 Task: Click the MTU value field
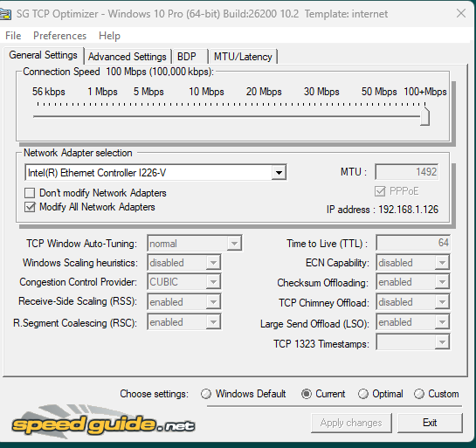[406, 172]
